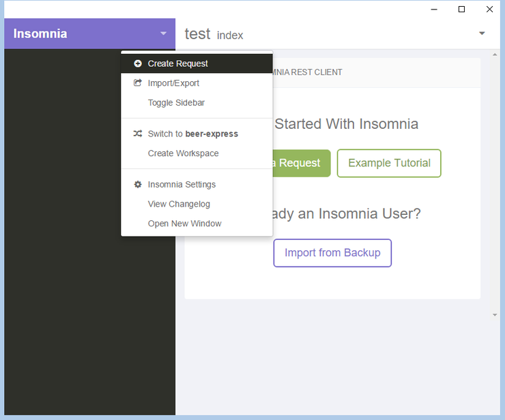The height and width of the screenshot is (420, 505).
Task: Minimize the Insomnia window
Action: [x=434, y=10]
